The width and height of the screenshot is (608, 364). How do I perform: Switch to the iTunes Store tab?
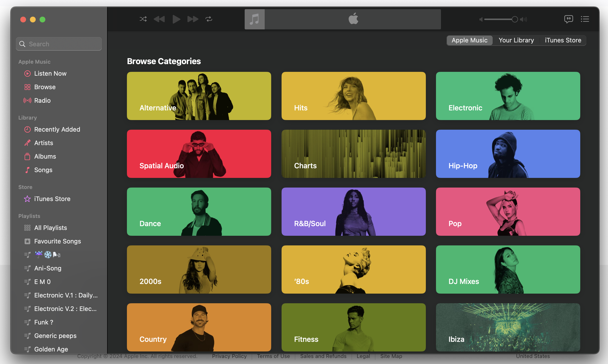click(563, 40)
